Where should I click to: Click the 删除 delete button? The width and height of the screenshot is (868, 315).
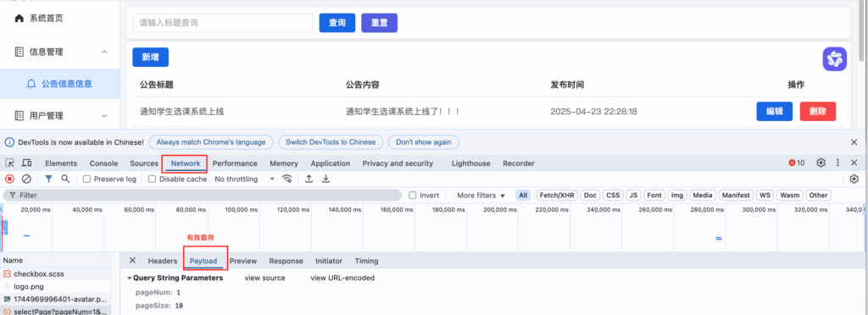[x=818, y=111]
